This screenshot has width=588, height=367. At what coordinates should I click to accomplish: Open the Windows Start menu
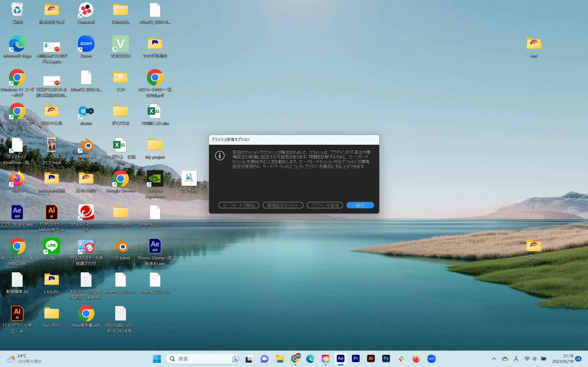pos(157,359)
